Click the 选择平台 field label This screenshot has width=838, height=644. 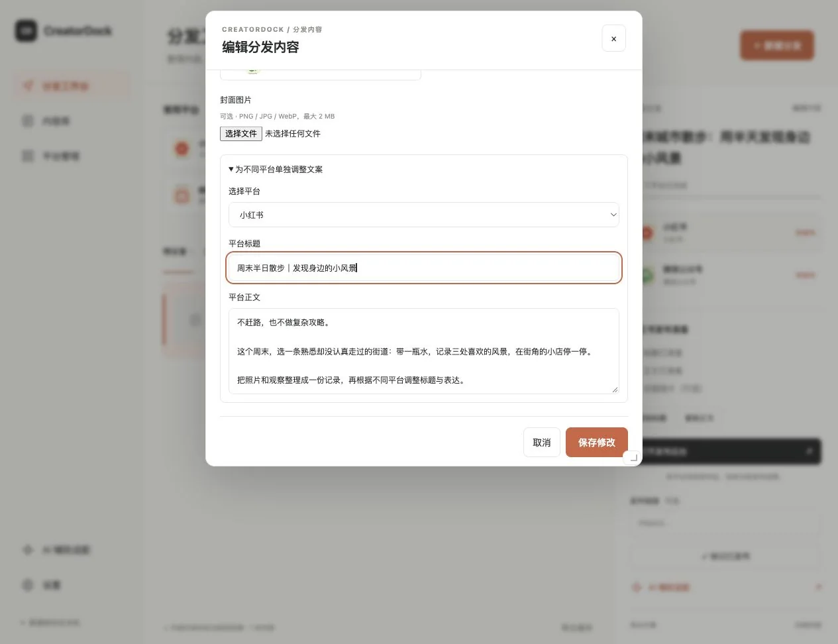(244, 191)
